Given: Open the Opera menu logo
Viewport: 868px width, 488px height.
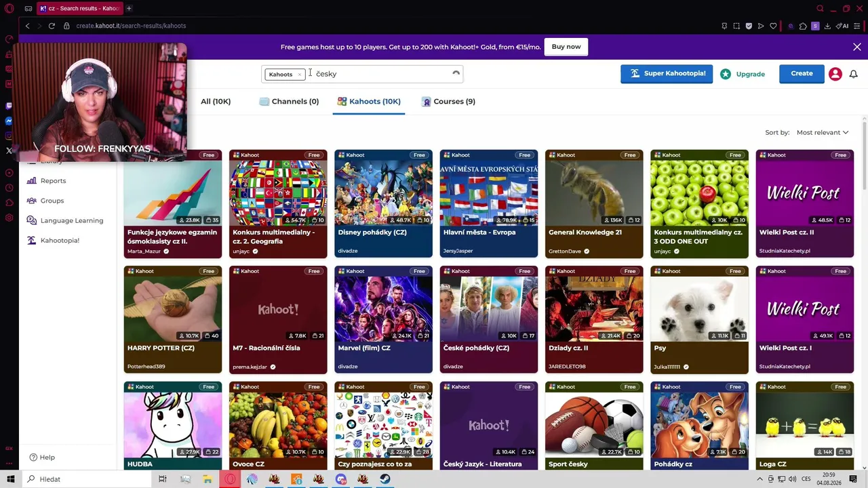Looking at the screenshot, I should 9,9.
